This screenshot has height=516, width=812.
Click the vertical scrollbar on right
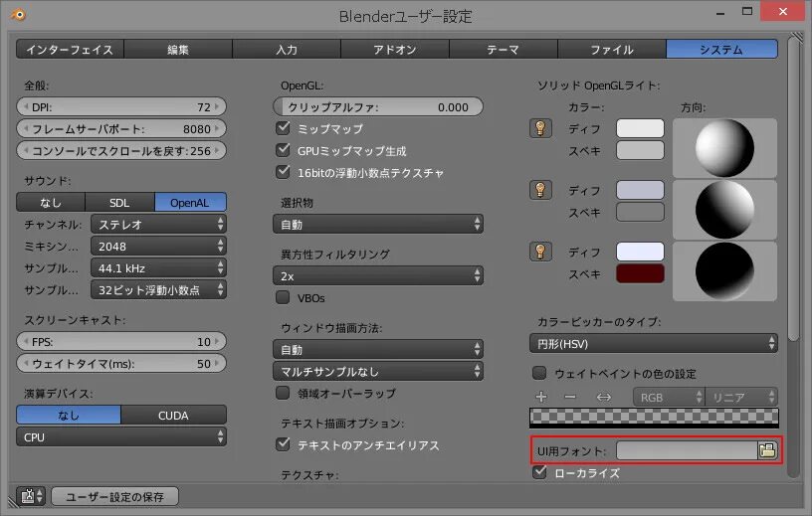point(793,189)
